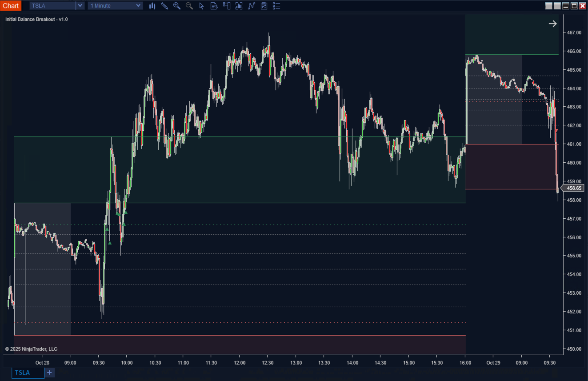Image resolution: width=588 pixels, height=381 pixels.
Task: Click the right-arrow to jump to latest bar
Action: click(x=552, y=23)
